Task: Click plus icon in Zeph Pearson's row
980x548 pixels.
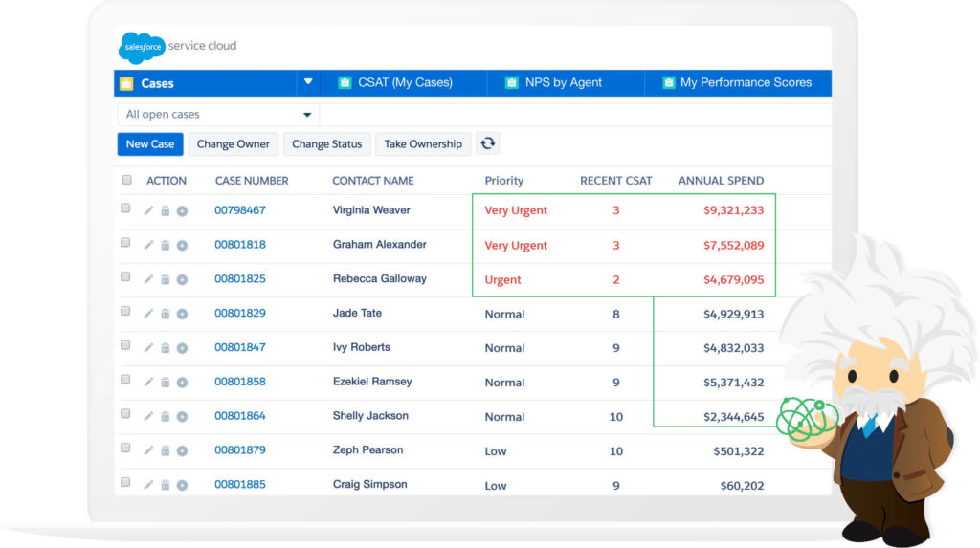Action: 182,451
